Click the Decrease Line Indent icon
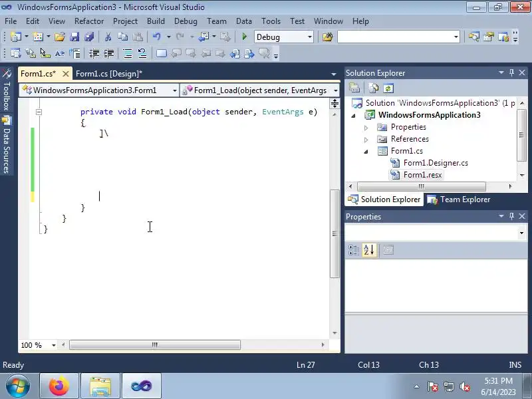Image resolution: width=532 pixels, height=399 pixels. (94, 53)
